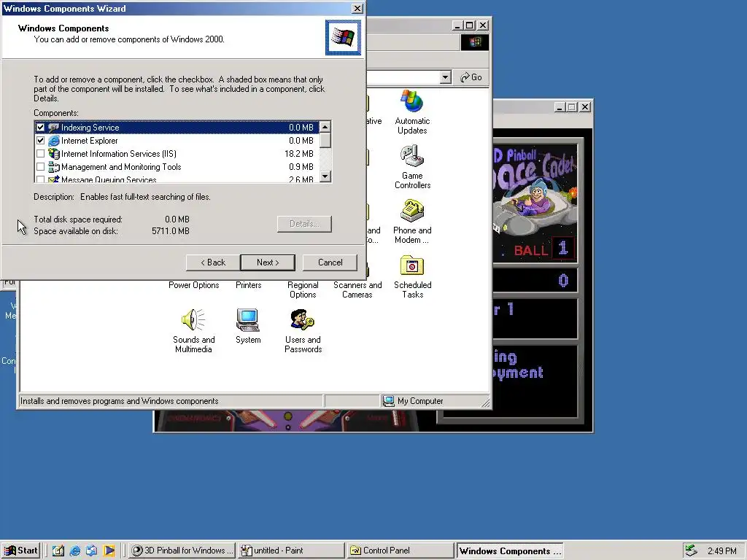Open the Scheduled Tasks folder icon
This screenshot has height=560, width=747.
tap(412, 265)
